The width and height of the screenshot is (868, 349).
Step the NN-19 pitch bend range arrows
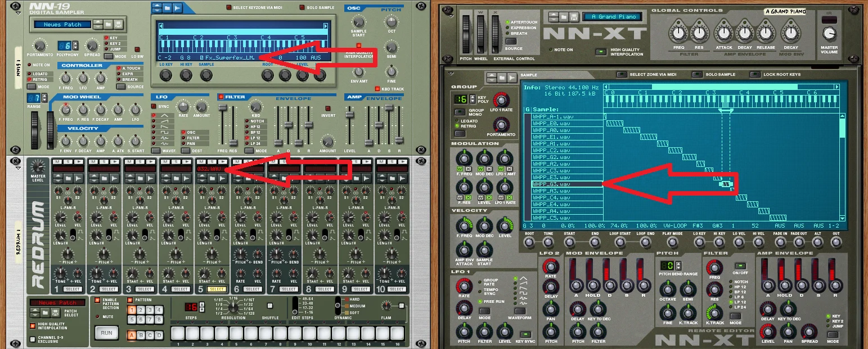coord(43,98)
